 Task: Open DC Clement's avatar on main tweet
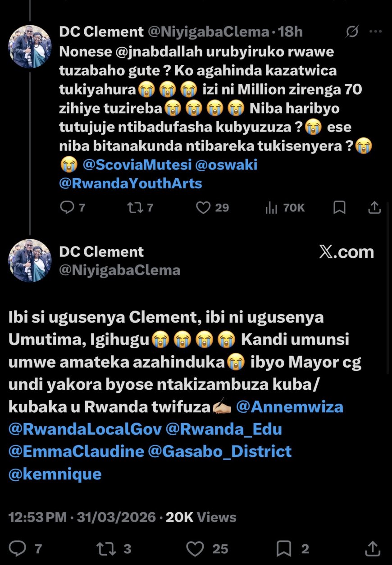30,261
